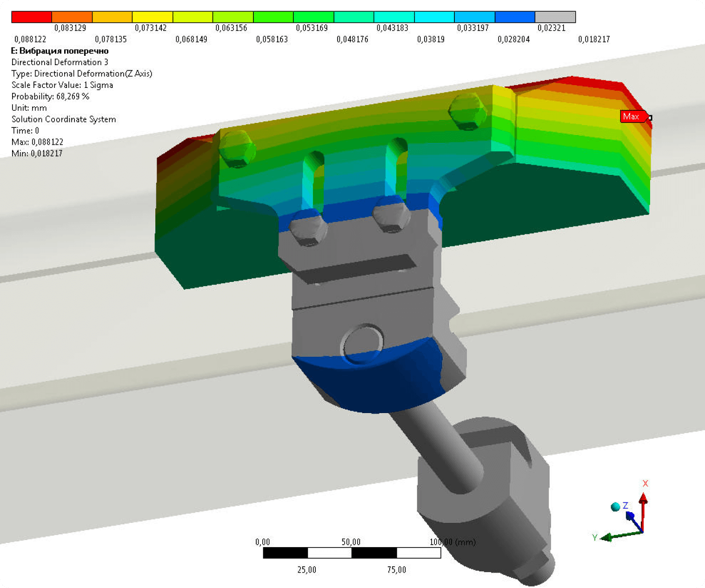Click the red Max probe label
The image size is (705, 588).
pos(634,116)
